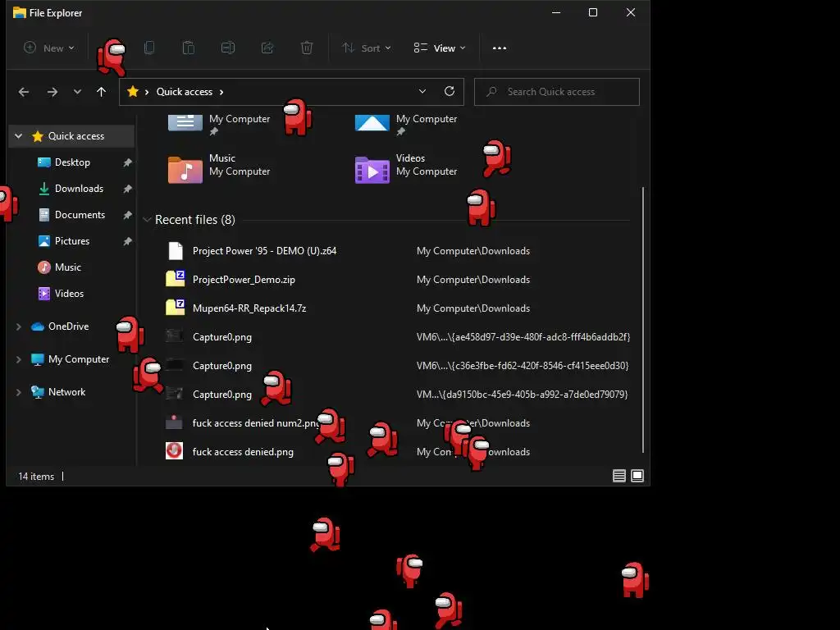Click the ProjectPower_Demo.zip archive icon
Screen dimensions: 840x630
tap(175, 279)
